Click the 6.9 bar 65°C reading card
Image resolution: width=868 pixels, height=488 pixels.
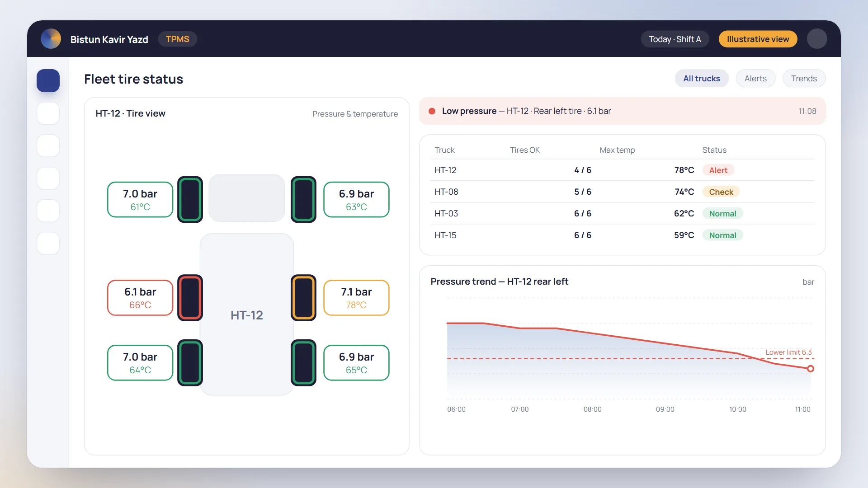pyautogui.click(x=356, y=362)
